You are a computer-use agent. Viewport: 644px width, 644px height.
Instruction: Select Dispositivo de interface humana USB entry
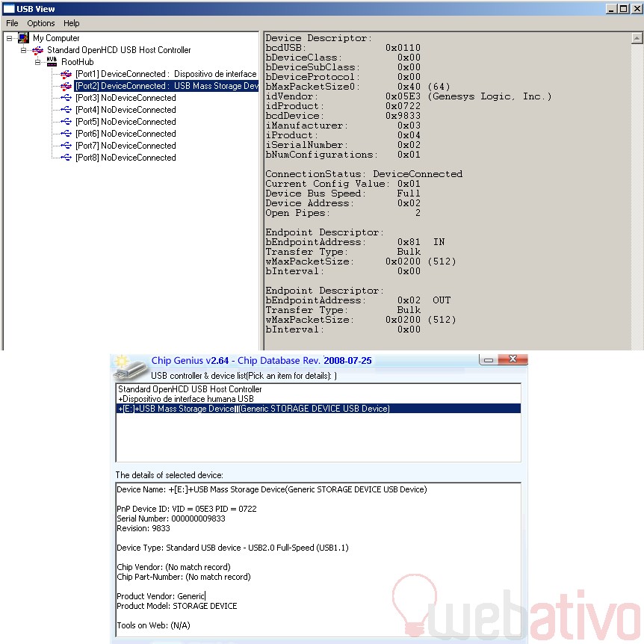(185, 399)
